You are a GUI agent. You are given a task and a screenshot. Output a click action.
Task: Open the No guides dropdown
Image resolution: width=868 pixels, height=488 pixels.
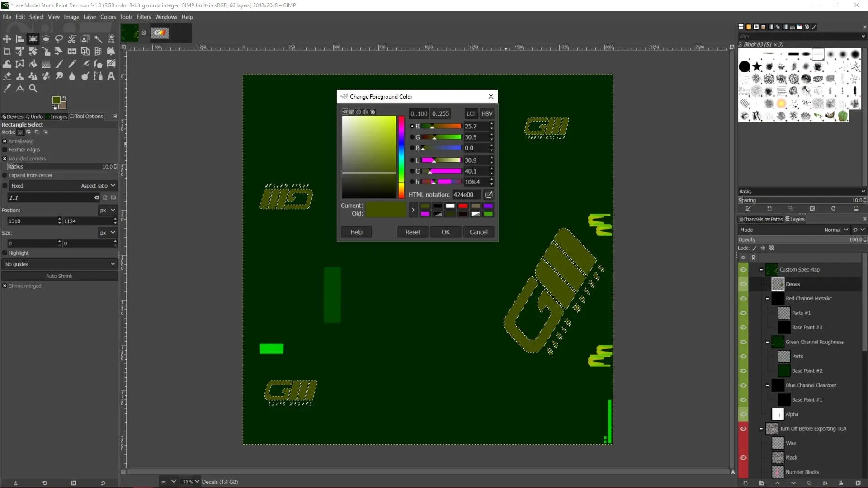pos(59,264)
